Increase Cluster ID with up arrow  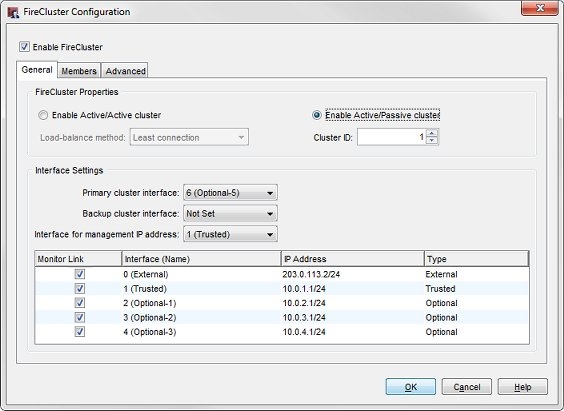pos(432,133)
